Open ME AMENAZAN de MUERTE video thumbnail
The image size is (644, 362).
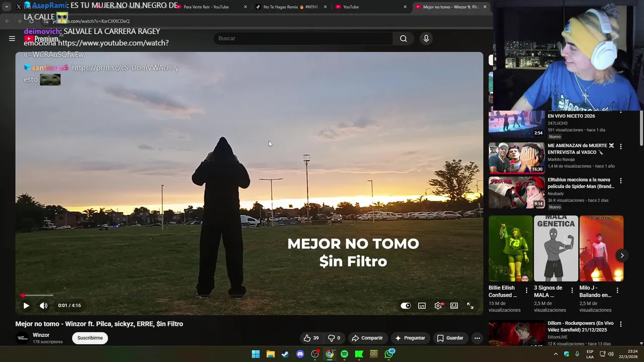(x=517, y=158)
